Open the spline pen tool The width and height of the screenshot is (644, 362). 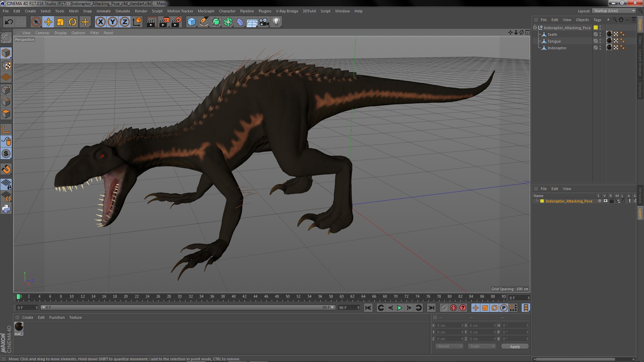pos(204,22)
